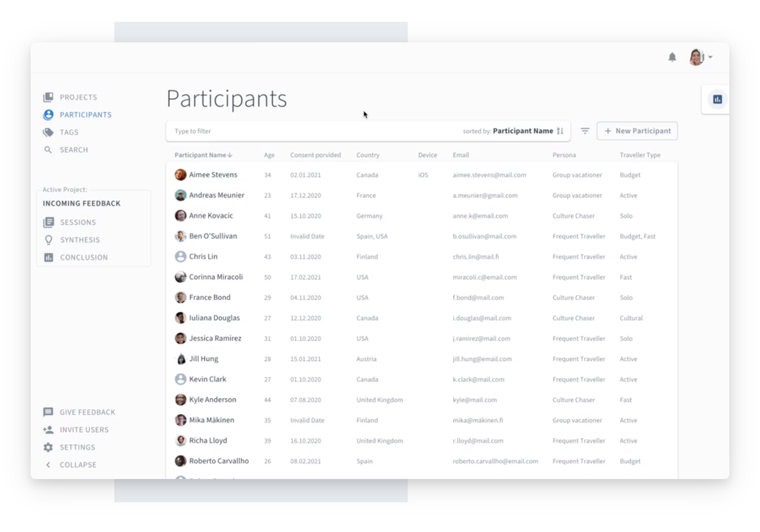Click the iOS device cell
Image resolution: width=760 pixels, height=532 pixels.
(423, 175)
